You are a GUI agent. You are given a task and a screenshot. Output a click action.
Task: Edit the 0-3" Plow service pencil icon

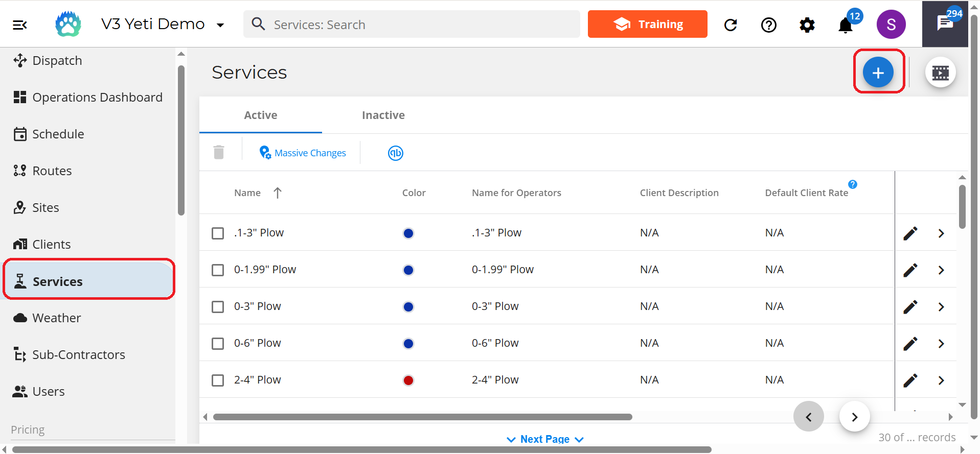click(910, 307)
